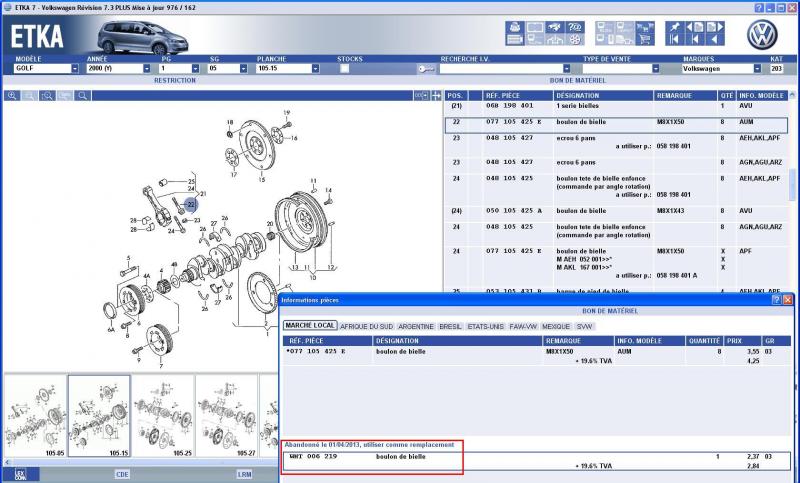Screen dimensions: 800x483
Task: Select row 077 105 425 E in popup
Action: coord(537,356)
